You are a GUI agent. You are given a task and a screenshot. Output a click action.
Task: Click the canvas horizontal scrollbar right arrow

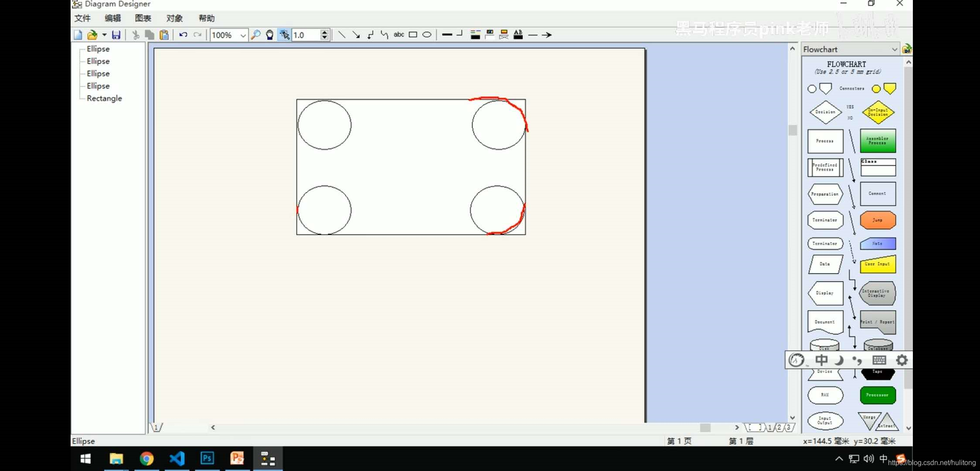[x=737, y=428]
